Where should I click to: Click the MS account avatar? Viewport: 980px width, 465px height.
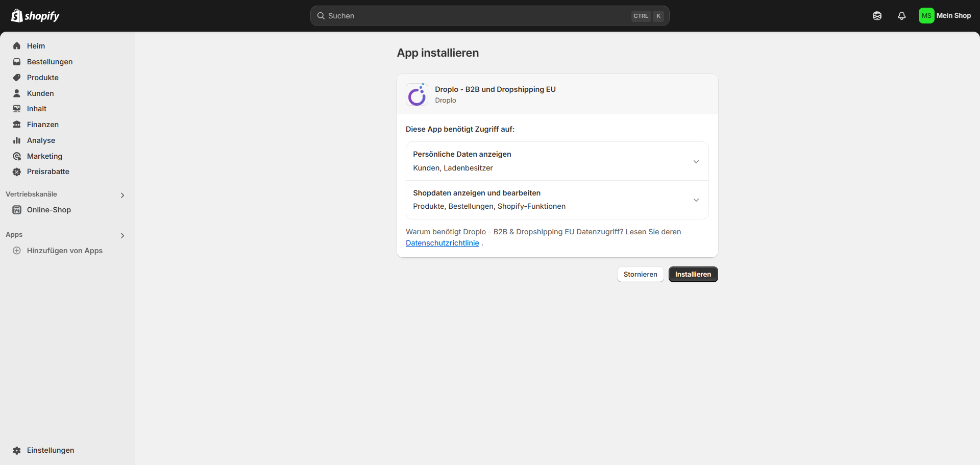(x=926, y=16)
